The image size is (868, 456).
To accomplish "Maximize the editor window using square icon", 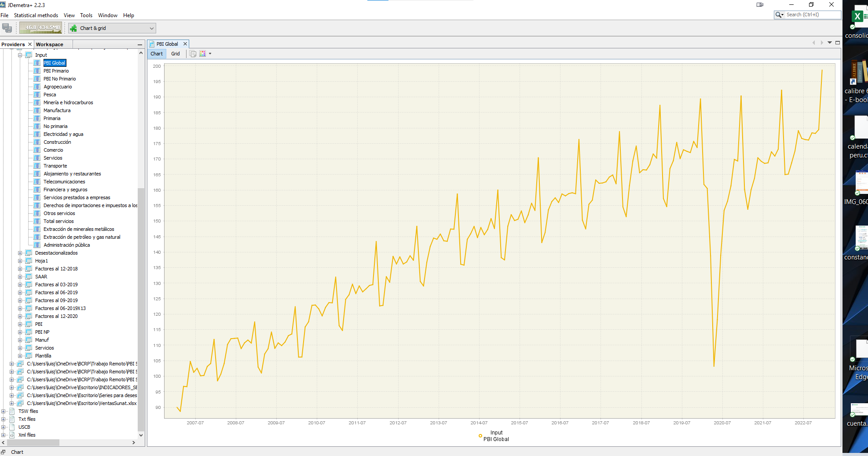I will pos(838,43).
